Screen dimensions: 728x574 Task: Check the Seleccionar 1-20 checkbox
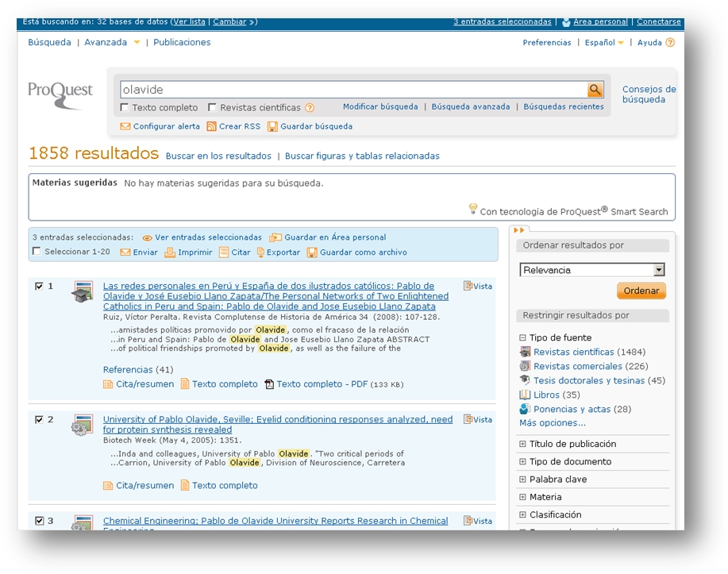click(37, 251)
